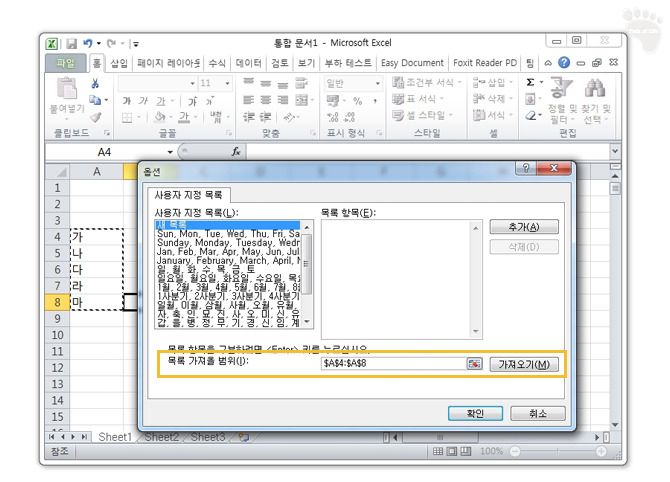Click the zoom in plus button
The height and width of the screenshot is (482, 670).
click(x=601, y=451)
